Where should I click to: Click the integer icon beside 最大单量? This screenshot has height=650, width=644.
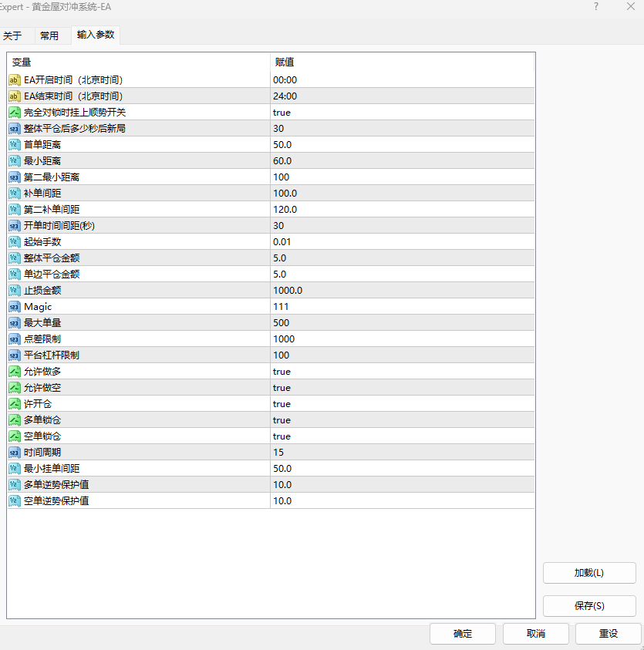click(14, 322)
